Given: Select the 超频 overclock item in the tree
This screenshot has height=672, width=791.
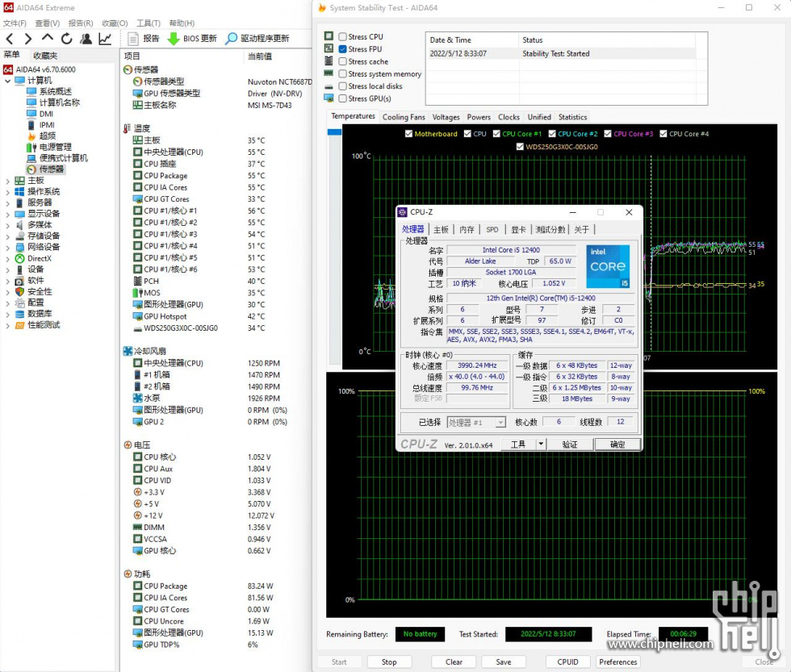Looking at the screenshot, I should tap(41, 136).
